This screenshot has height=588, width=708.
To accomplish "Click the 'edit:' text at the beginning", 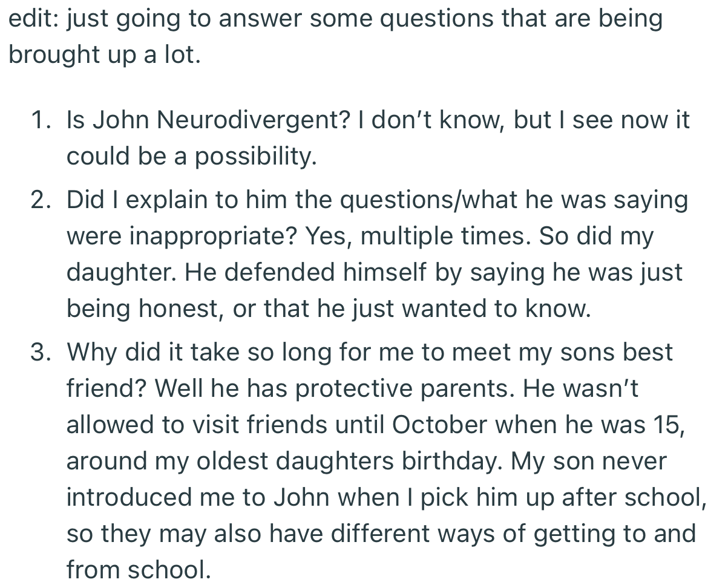I will 33,19.
